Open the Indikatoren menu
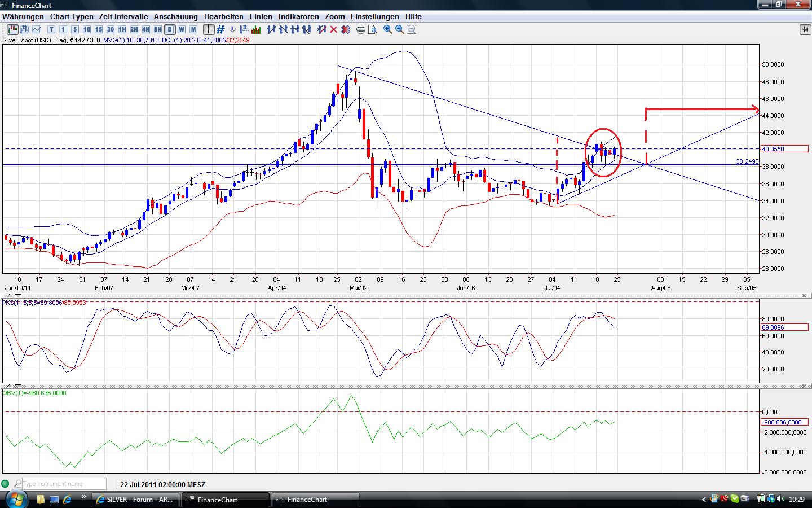This screenshot has width=812, height=508. click(299, 16)
